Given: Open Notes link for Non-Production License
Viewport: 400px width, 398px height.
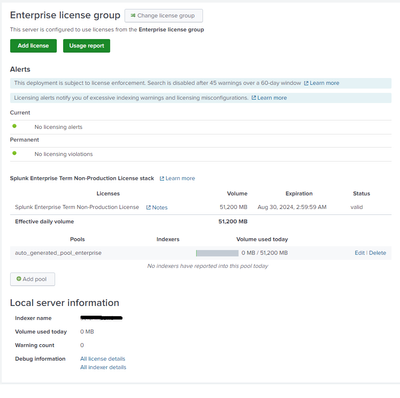Looking at the screenshot, I should 160,207.
